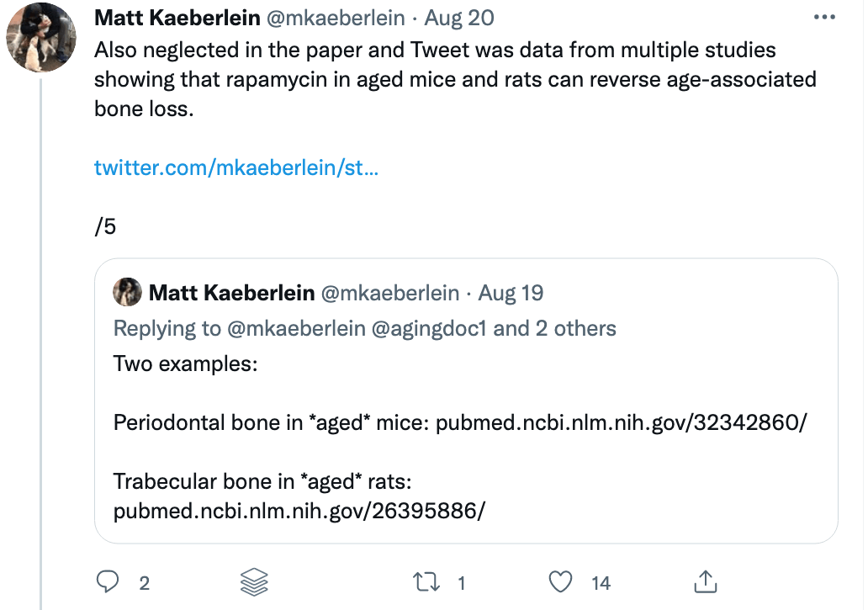Screen dimensions: 868x610
Task: Click the like count number 14
Action: tap(601, 582)
